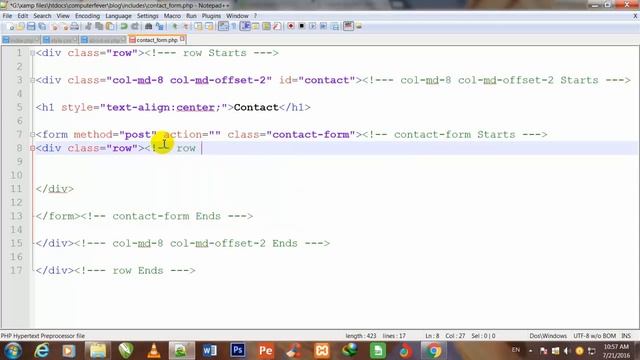Click 'length : 423' in the status bar
The height and width of the screenshot is (360, 640).
pos(361,336)
